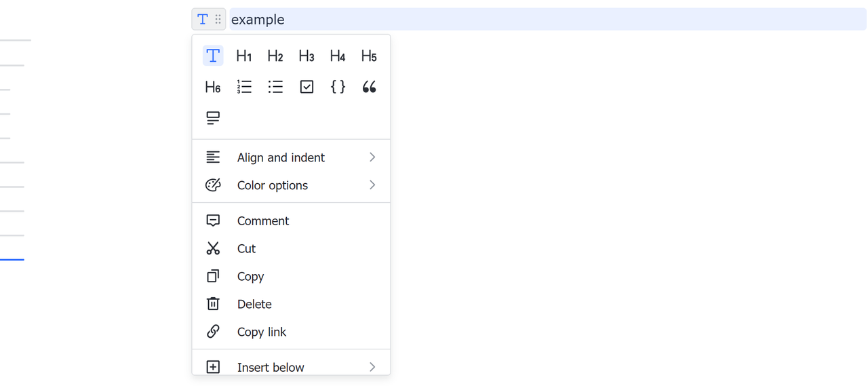Select the plain Text block type
Viewport: 868px width, 386px height.
pyautogui.click(x=213, y=56)
